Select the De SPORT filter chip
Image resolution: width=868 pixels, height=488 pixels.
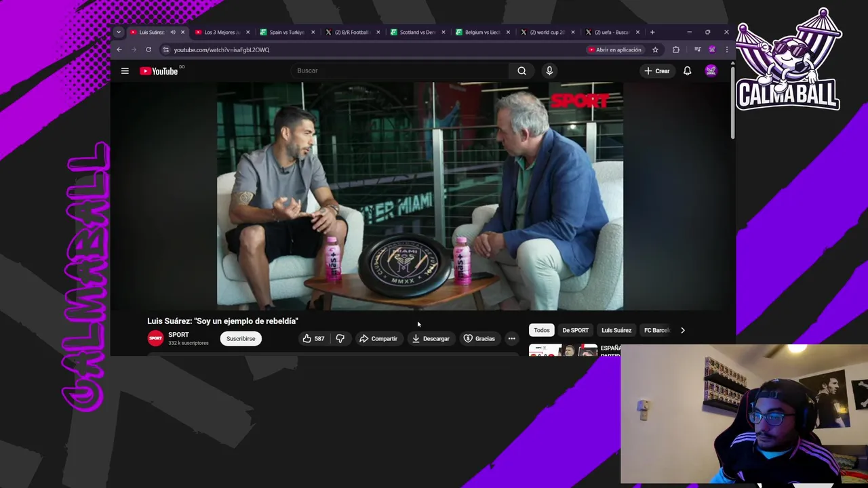click(x=575, y=330)
